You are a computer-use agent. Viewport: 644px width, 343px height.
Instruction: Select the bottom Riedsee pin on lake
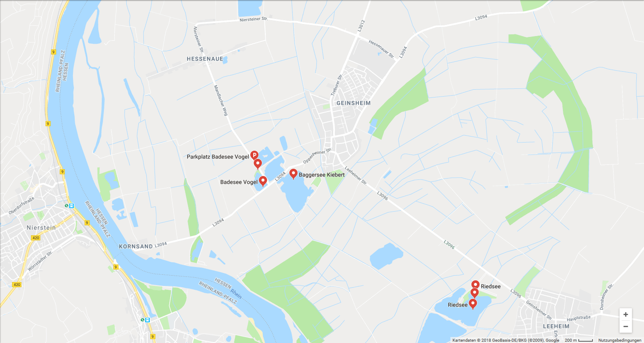coord(473,304)
